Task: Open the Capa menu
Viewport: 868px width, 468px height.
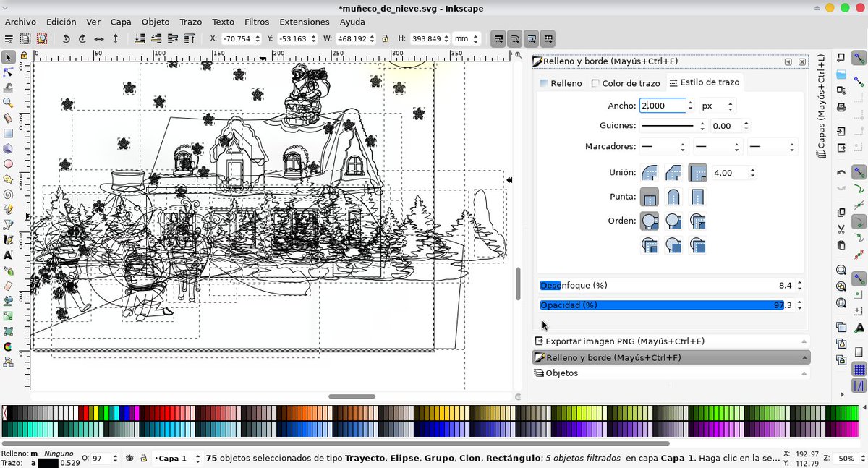Action: point(121,22)
